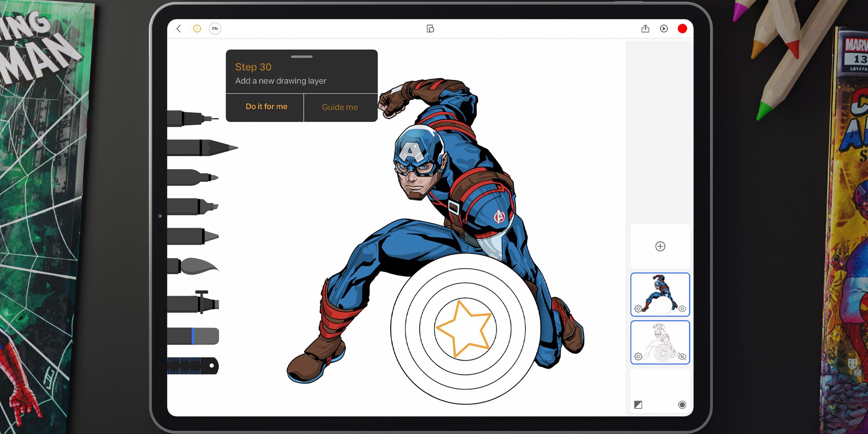
Task: Hide the colored Captain America layer
Action: (682, 309)
